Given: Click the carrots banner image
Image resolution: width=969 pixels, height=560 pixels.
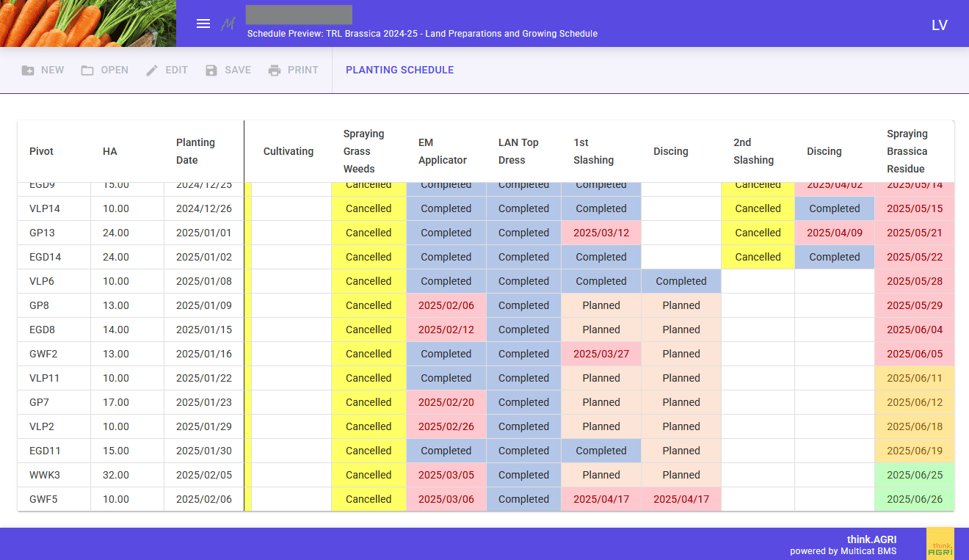Looking at the screenshot, I should click(88, 23).
